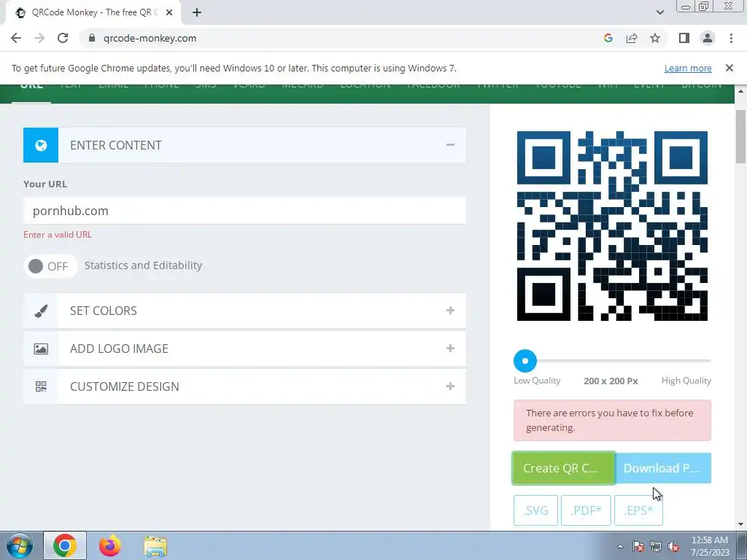Dismiss the Chrome update notification bar
The height and width of the screenshot is (560, 747).
click(729, 68)
